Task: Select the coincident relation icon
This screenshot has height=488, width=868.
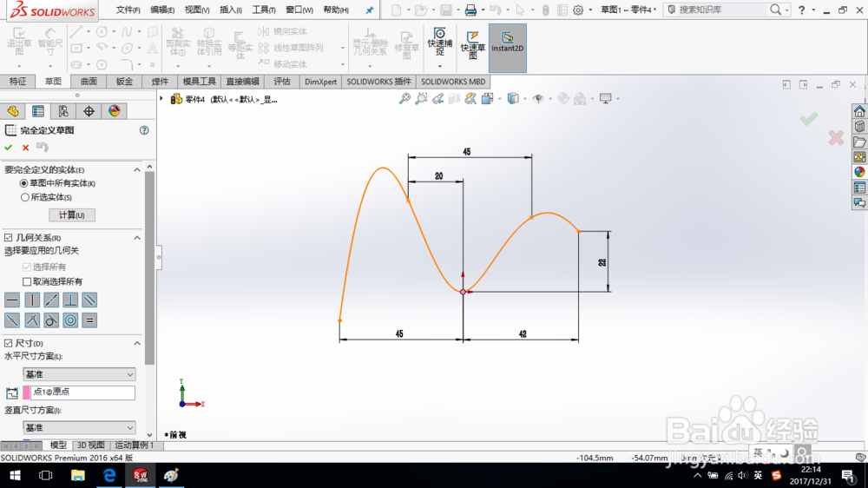Action: (x=32, y=320)
